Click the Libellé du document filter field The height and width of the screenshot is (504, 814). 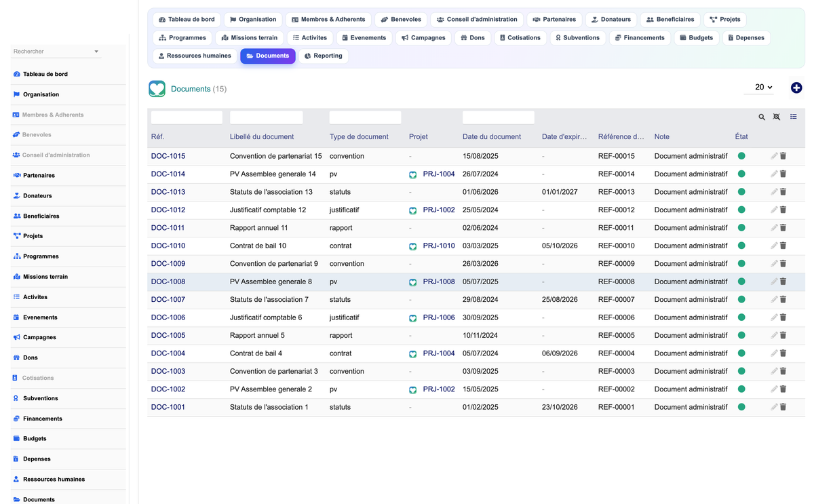[266, 117]
